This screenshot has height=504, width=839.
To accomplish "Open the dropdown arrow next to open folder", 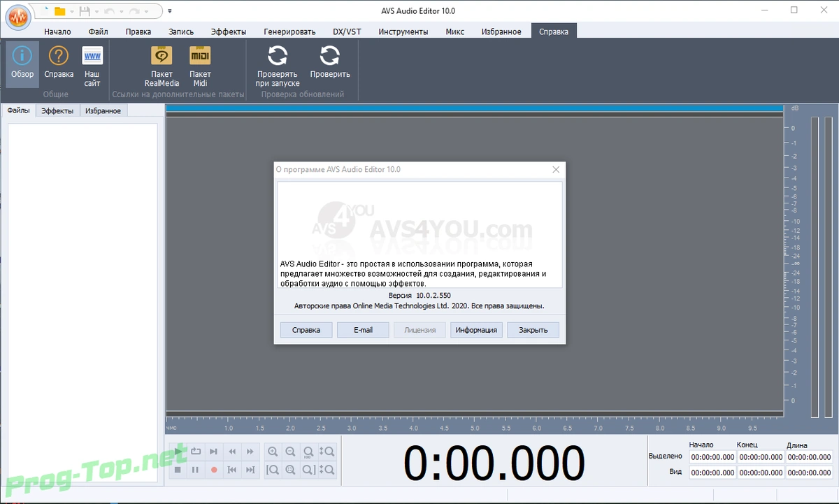I will (x=72, y=12).
